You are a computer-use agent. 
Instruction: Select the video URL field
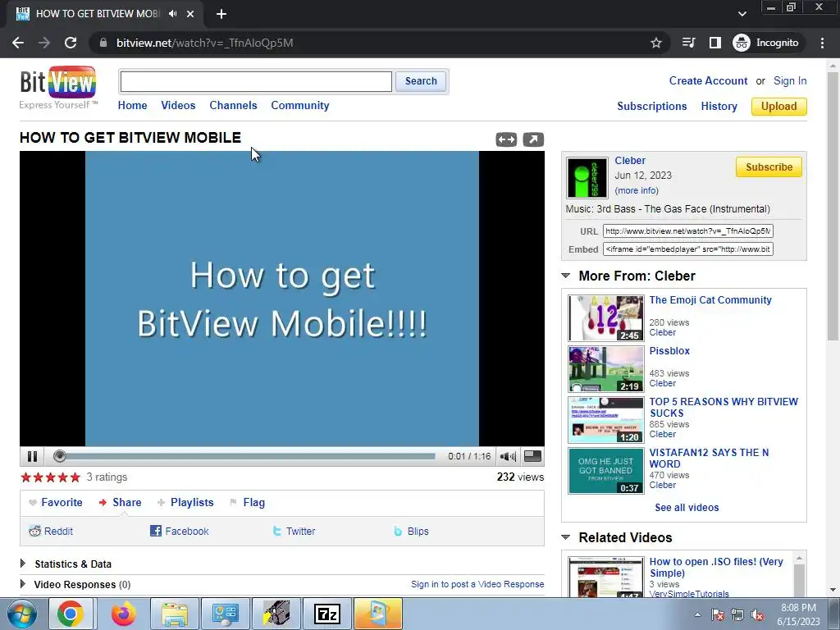[688, 231]
